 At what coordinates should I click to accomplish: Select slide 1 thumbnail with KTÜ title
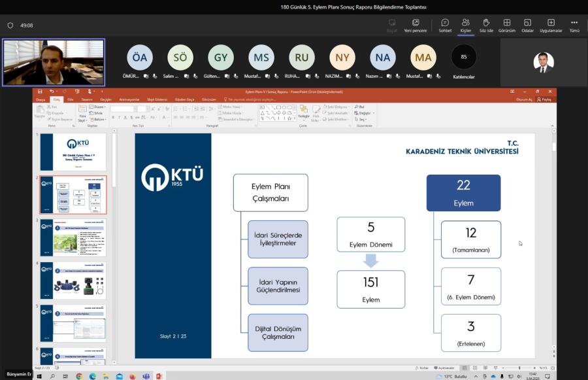point(73,152)
